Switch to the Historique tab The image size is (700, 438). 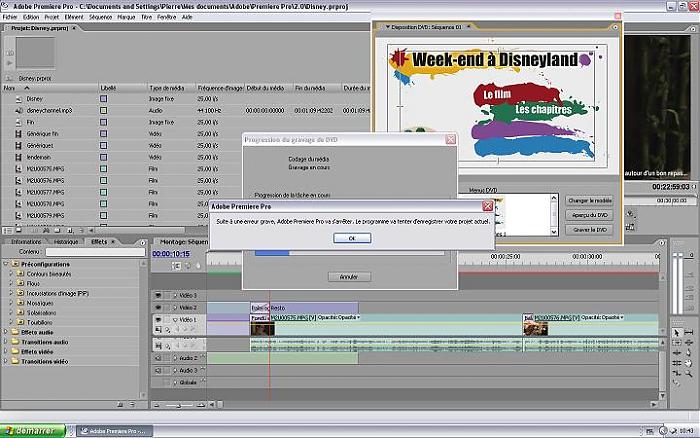click(x=66, y=242)
